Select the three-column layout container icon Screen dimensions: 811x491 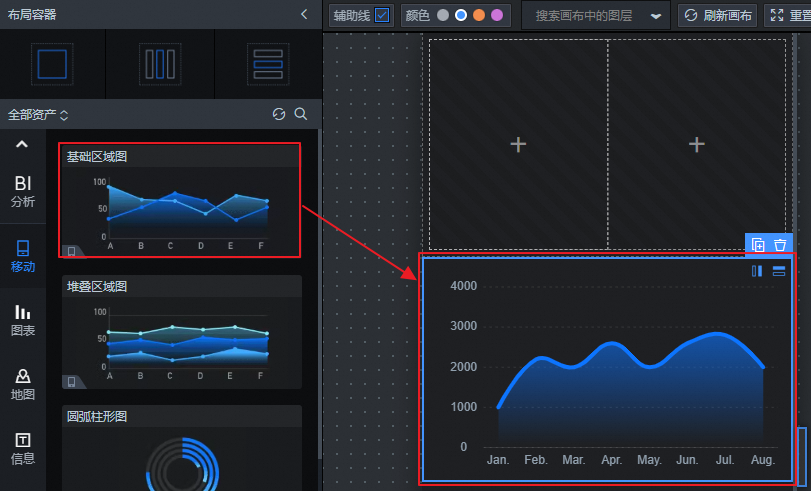[160, 64]
